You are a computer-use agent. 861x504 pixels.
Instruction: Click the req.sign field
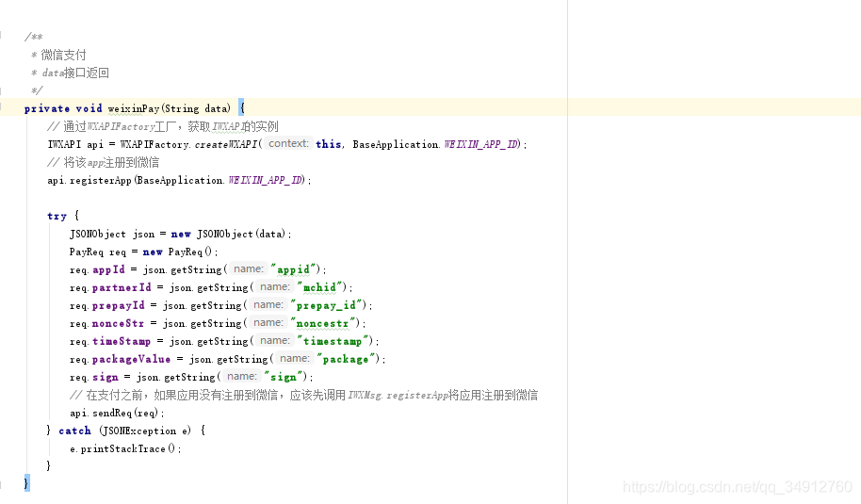[x=94, y=377]
